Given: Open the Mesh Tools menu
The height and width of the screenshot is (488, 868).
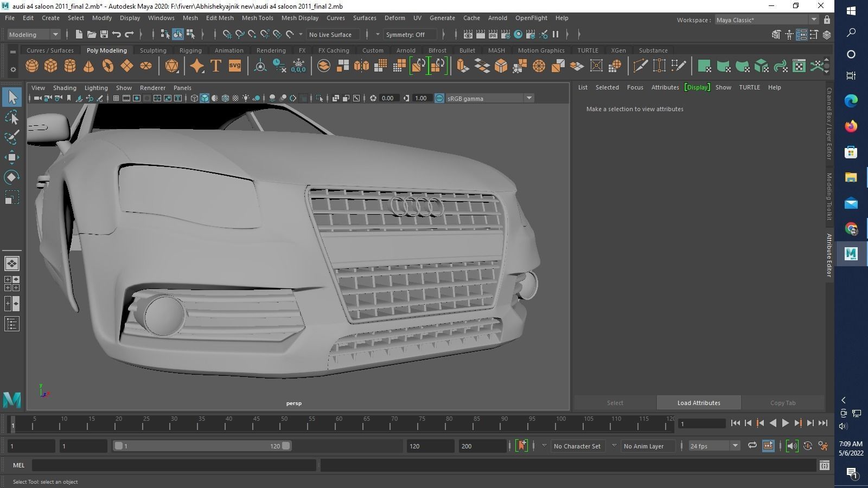Looking at the screenshot, I should point(257,18).
